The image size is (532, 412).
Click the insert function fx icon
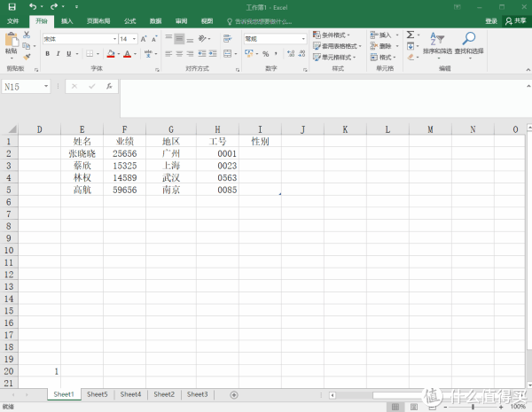(108, 87)
